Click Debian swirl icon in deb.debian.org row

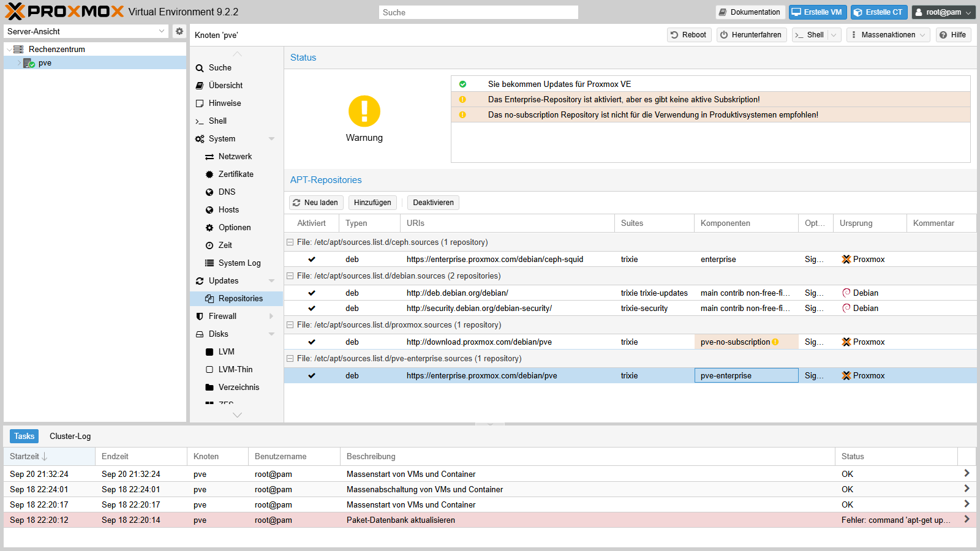(846, 293)
